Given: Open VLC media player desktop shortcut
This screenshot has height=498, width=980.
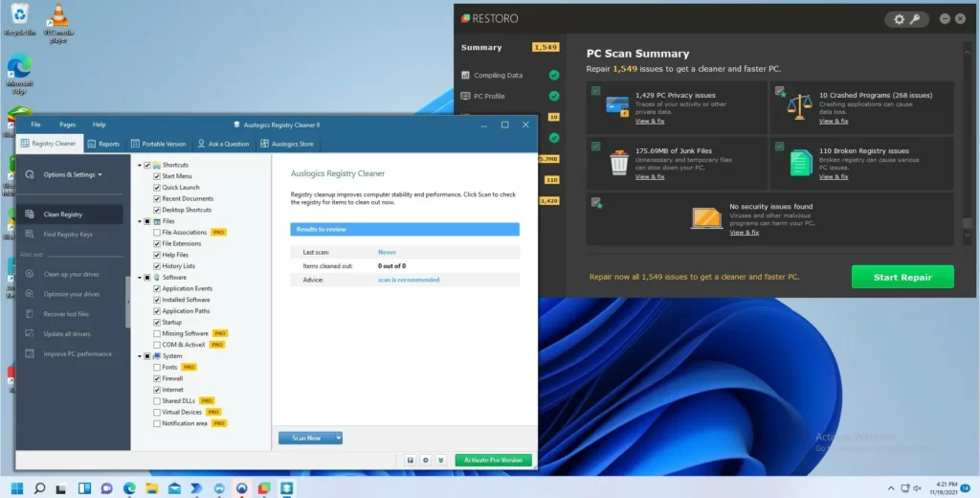Looking at the screenshot, I should (x=59, y=17).
